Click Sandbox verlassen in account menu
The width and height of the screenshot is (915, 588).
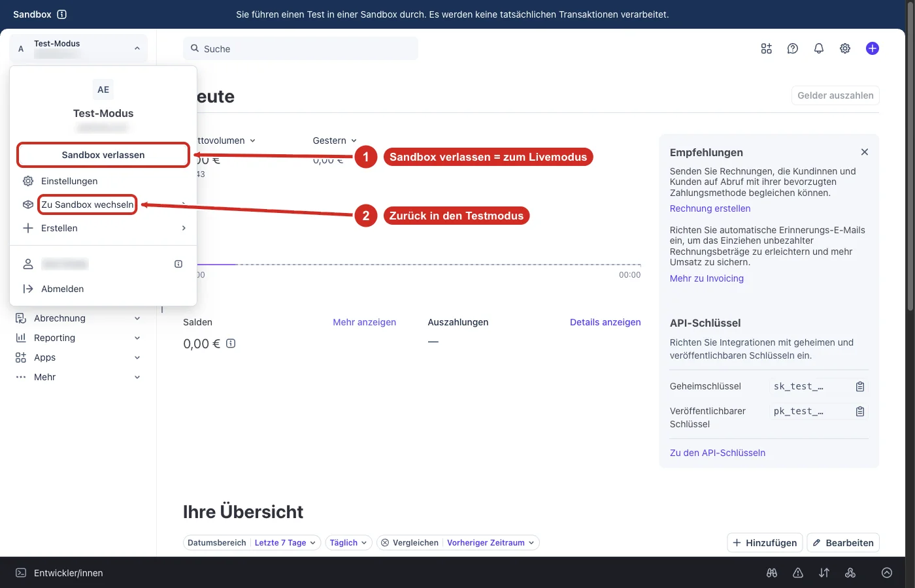[103, 155]
